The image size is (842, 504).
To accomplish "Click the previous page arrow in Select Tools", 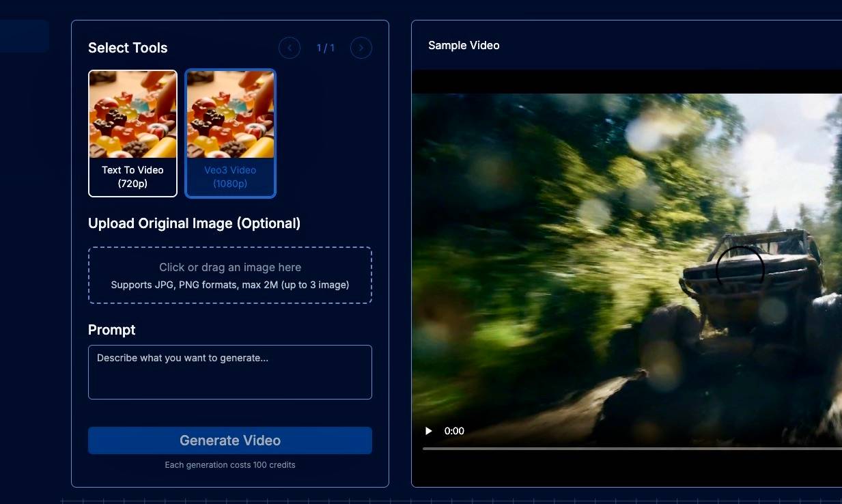I will click(x=290, y=48).
